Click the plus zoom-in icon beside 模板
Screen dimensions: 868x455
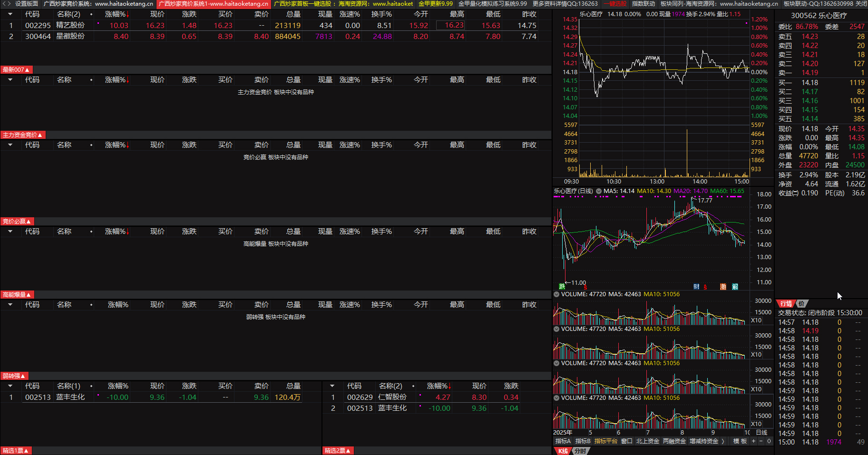(x=753, y=441)
